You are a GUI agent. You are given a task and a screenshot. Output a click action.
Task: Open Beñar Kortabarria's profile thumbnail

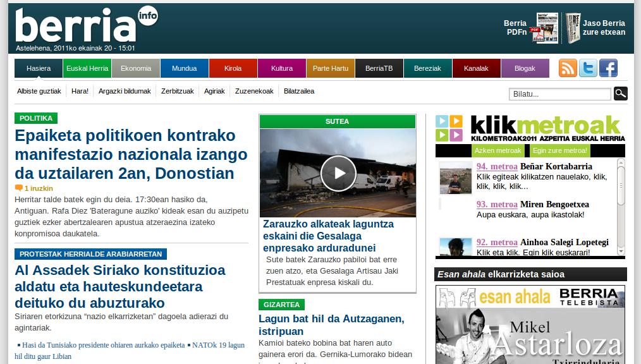(x=455, y=178)
